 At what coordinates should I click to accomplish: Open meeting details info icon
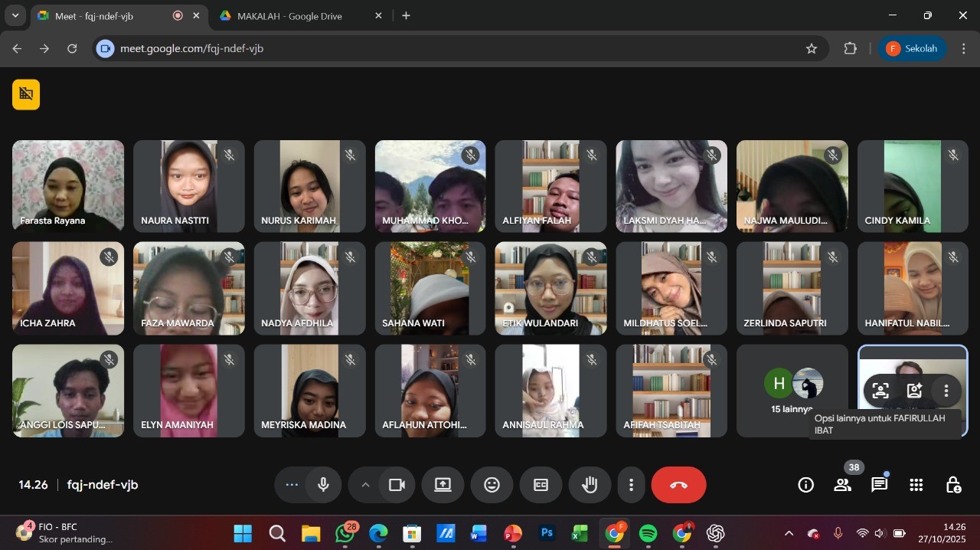805,485
